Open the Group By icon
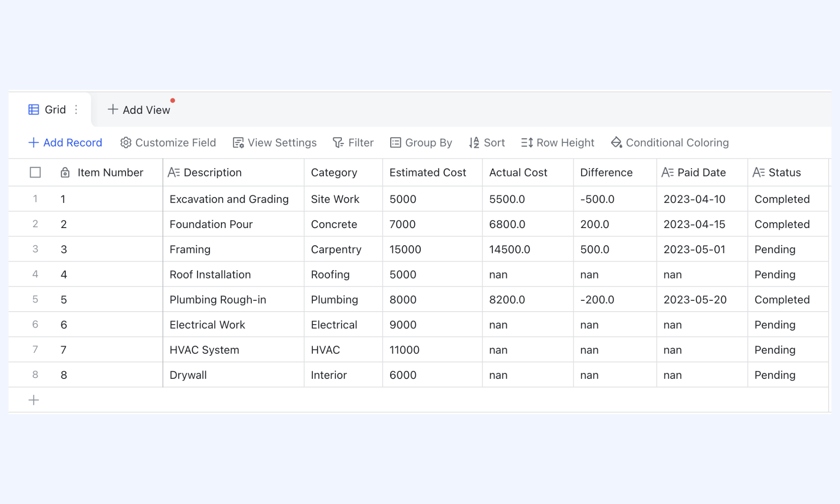840x504 pixels. coord(395,143)
